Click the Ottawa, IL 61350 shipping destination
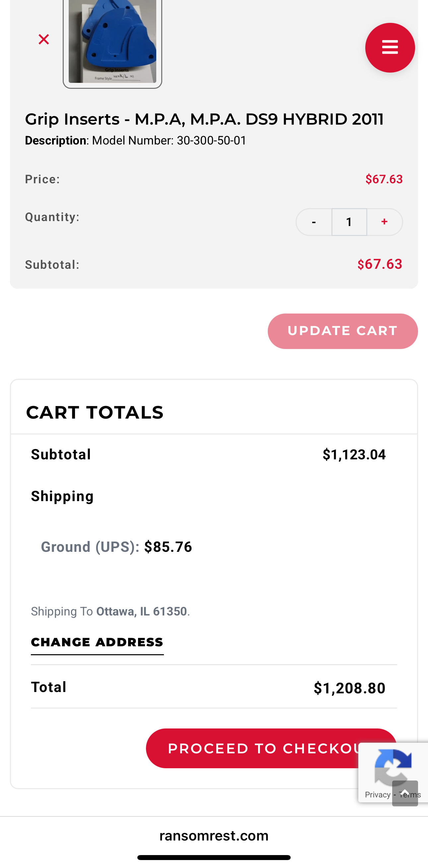The image size is (428, 868). [141, 611]
